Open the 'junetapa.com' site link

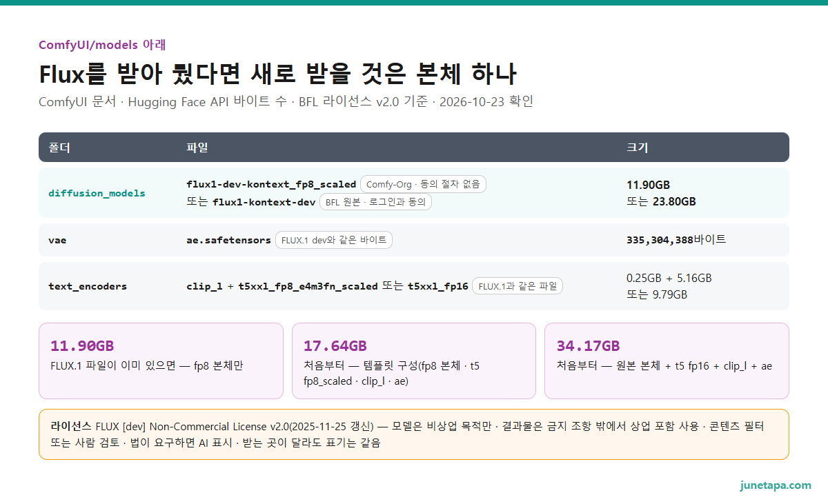tap(776, 485)
